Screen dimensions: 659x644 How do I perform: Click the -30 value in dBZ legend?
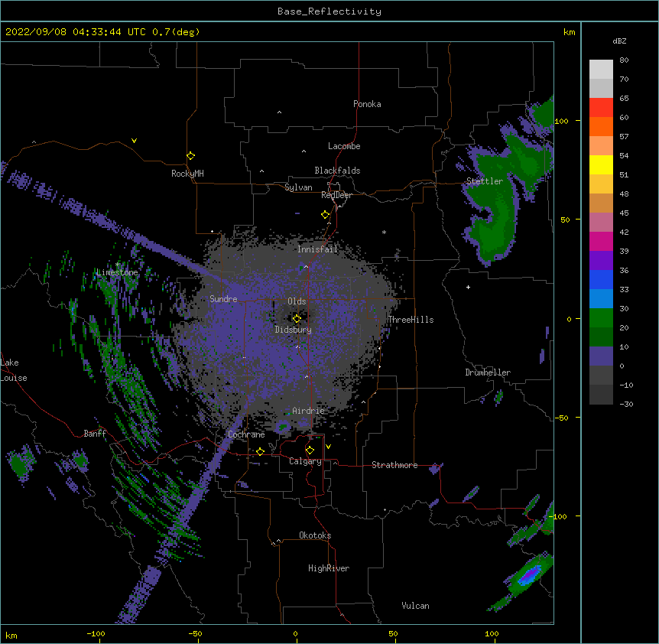pyautogui.click(x=626, y=404)
